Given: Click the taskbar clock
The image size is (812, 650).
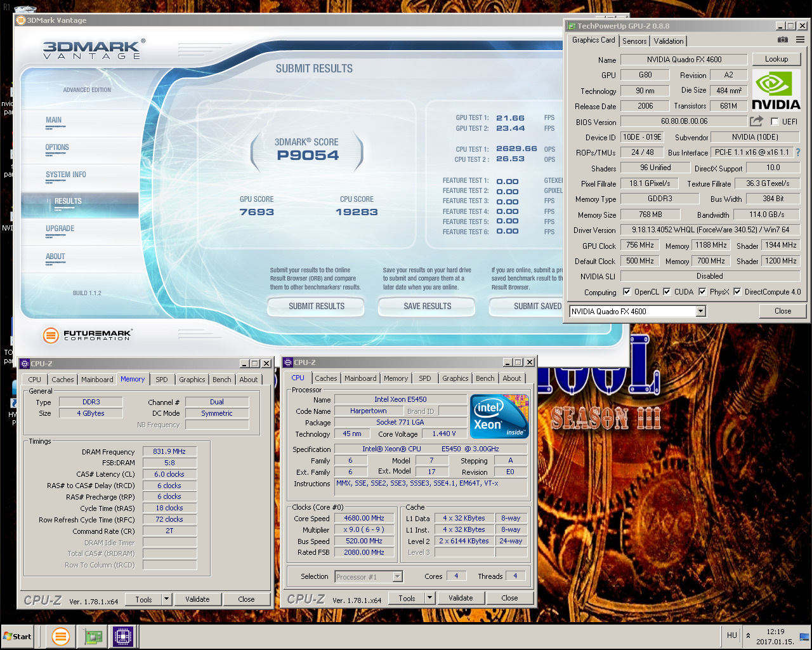Looking at the screenshot, I should click(775, 636).
